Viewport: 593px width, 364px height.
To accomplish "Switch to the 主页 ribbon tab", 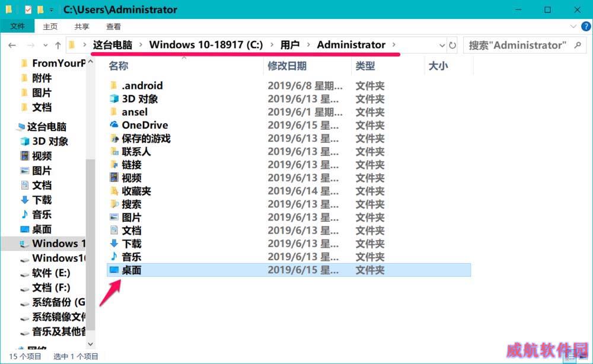I will coord(50,27).
